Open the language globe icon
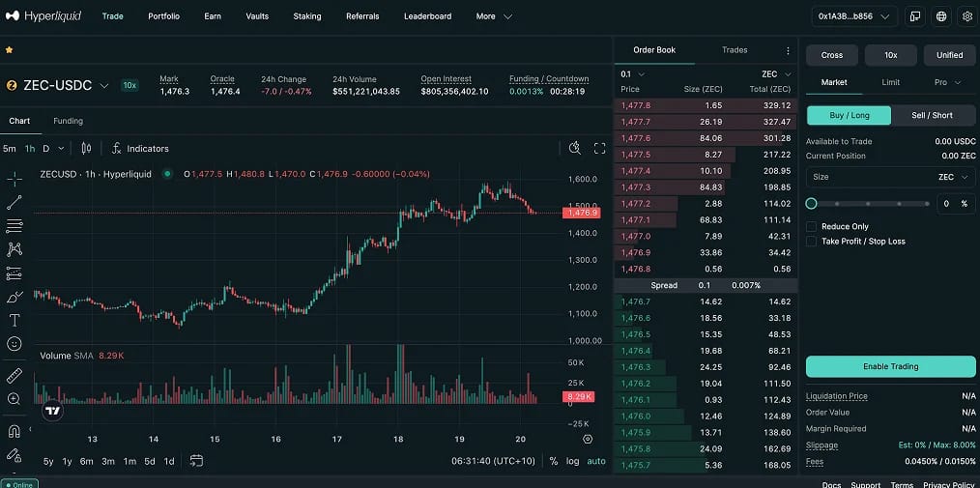 [x=941, y=16]
